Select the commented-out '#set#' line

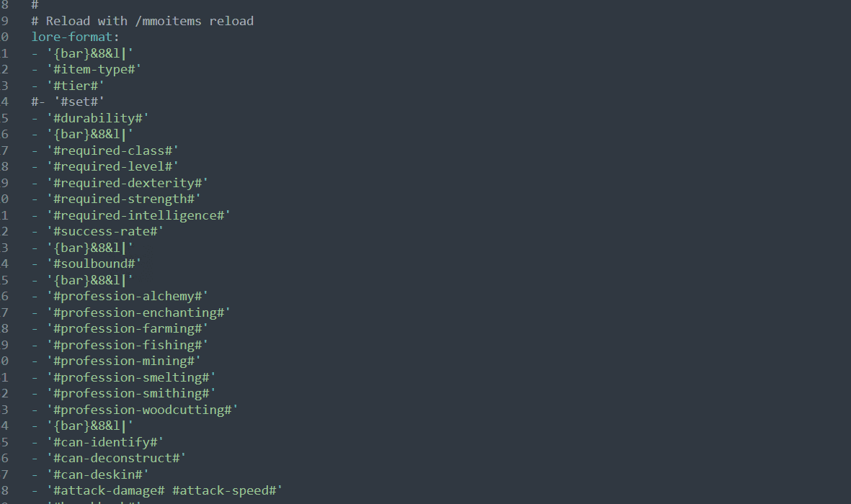[68, 102]
